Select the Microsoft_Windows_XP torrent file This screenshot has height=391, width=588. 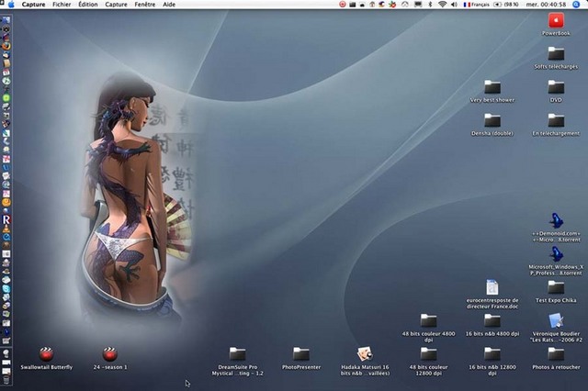556,261
